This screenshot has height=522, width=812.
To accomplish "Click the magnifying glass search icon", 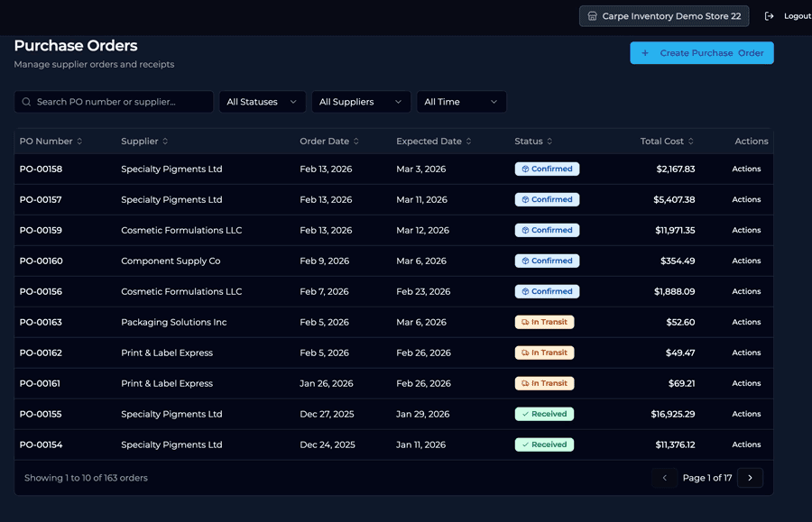I will [x=28, y=101].
